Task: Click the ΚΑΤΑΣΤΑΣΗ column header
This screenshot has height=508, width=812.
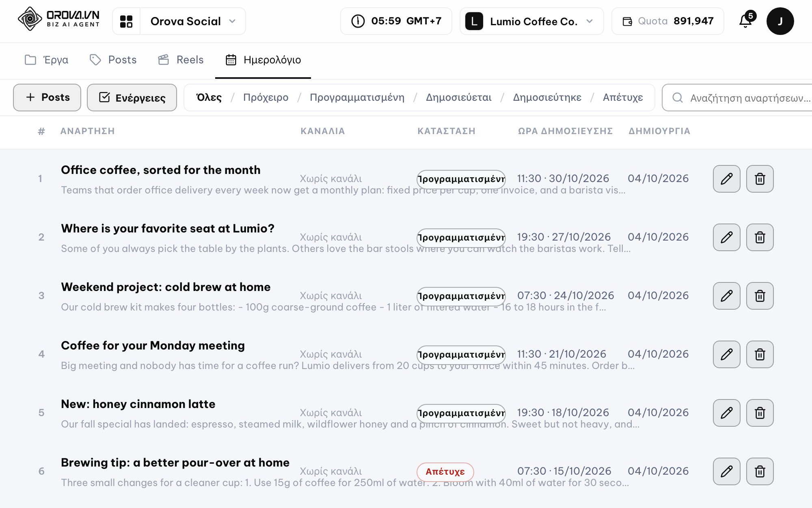Action: 446,131
